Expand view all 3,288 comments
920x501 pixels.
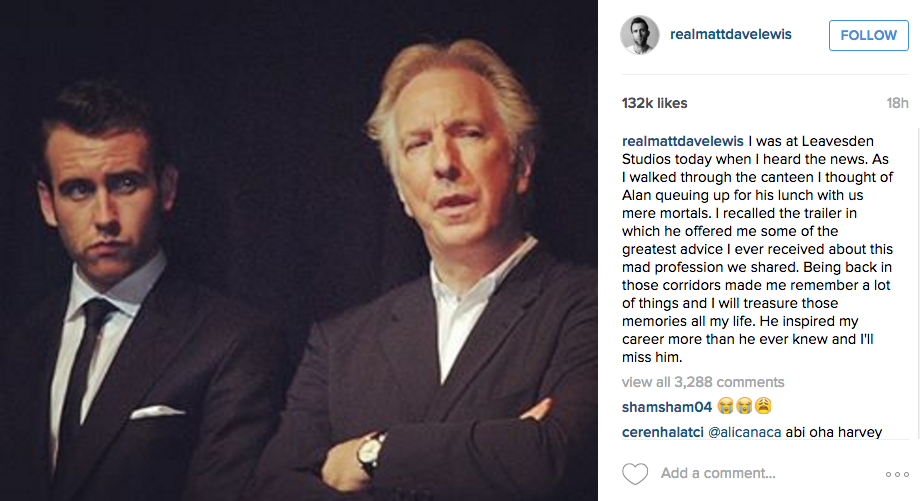point(703,382)
